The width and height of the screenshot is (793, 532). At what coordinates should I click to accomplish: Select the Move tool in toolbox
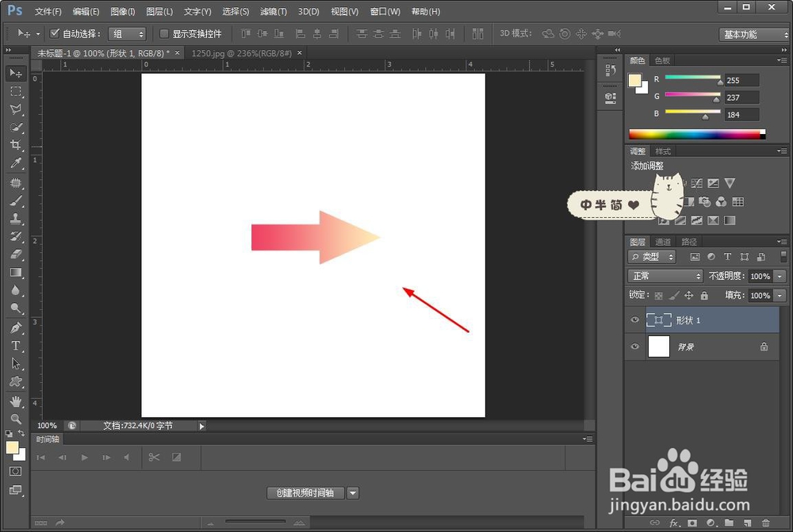tap(16, 74)
